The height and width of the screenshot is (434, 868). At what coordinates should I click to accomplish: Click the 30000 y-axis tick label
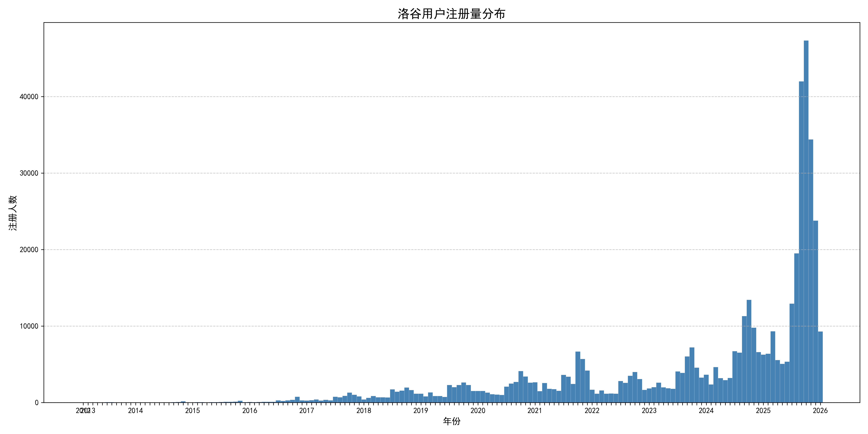coord(29,173)
